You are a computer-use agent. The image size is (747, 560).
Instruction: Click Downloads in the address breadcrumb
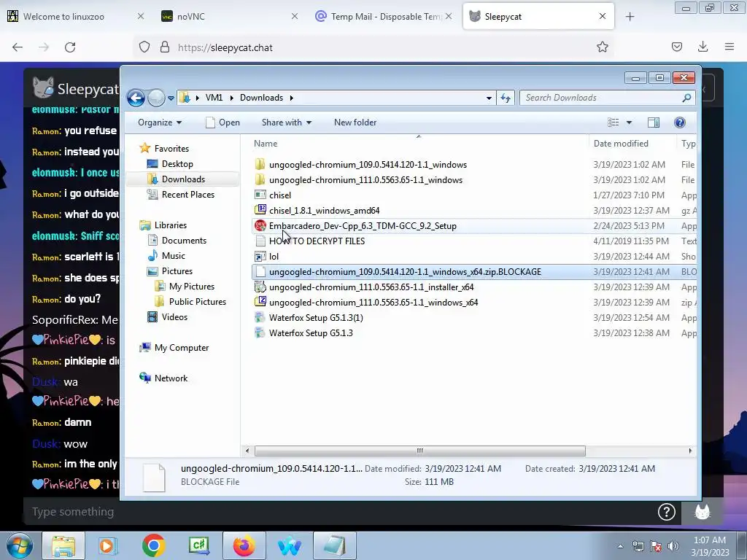[x=262, y=98]
